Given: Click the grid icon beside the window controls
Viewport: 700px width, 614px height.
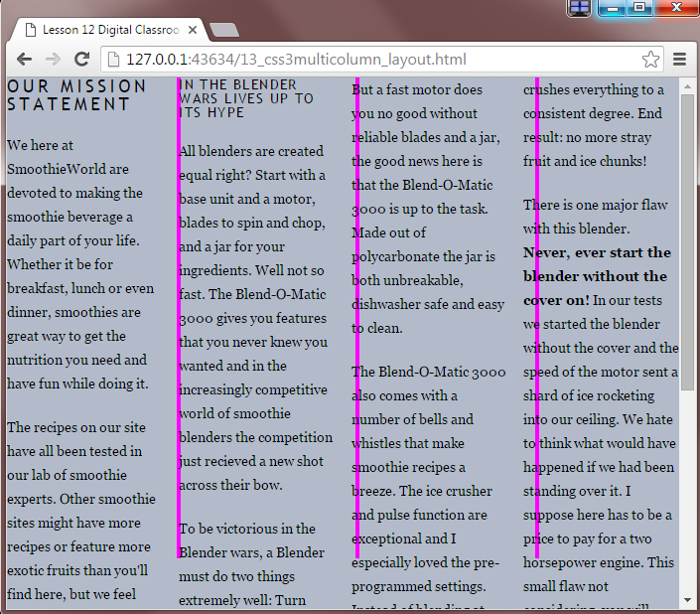Looking at the screenshot, I should 579,9.
